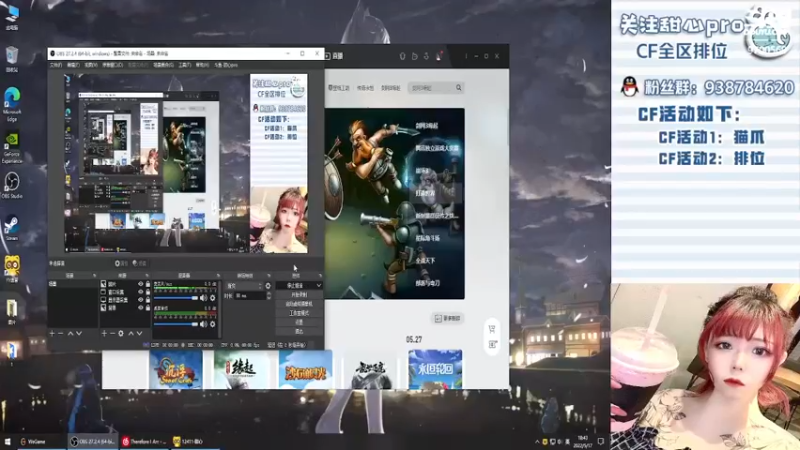Toggle visibility of the window capture source
This screenshot has height=450, width=800.
(140, 292)
